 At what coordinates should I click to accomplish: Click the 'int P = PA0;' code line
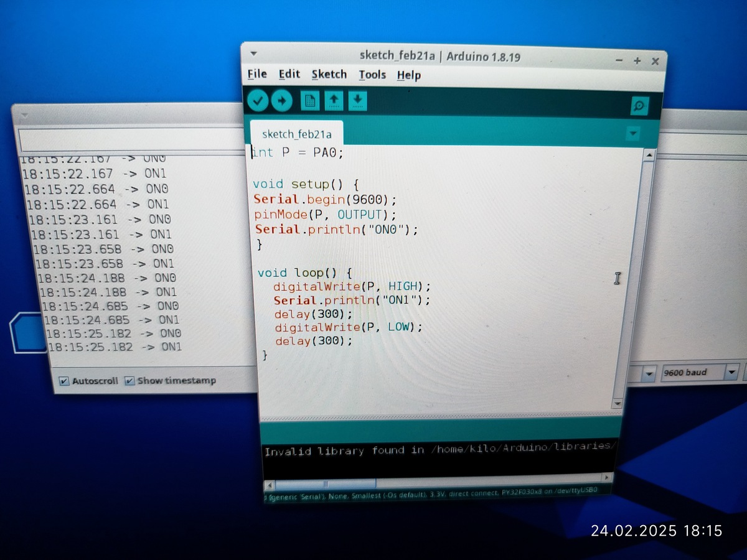297,152
